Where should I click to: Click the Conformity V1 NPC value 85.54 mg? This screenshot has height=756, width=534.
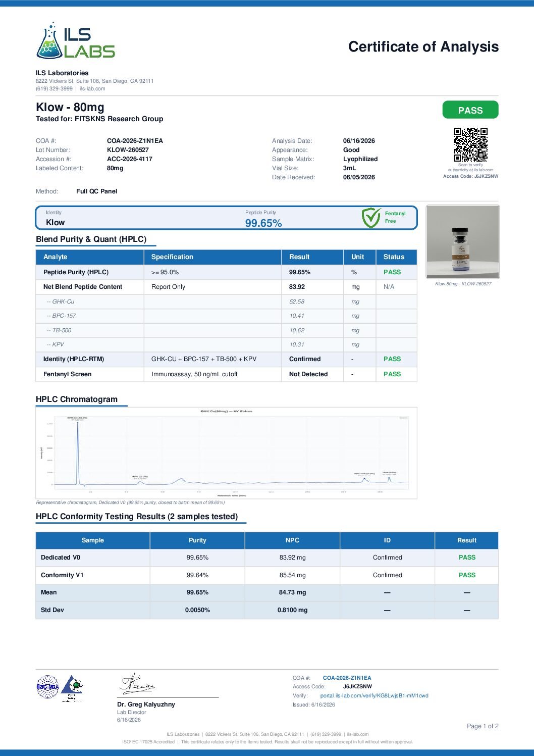coord(292,575)
